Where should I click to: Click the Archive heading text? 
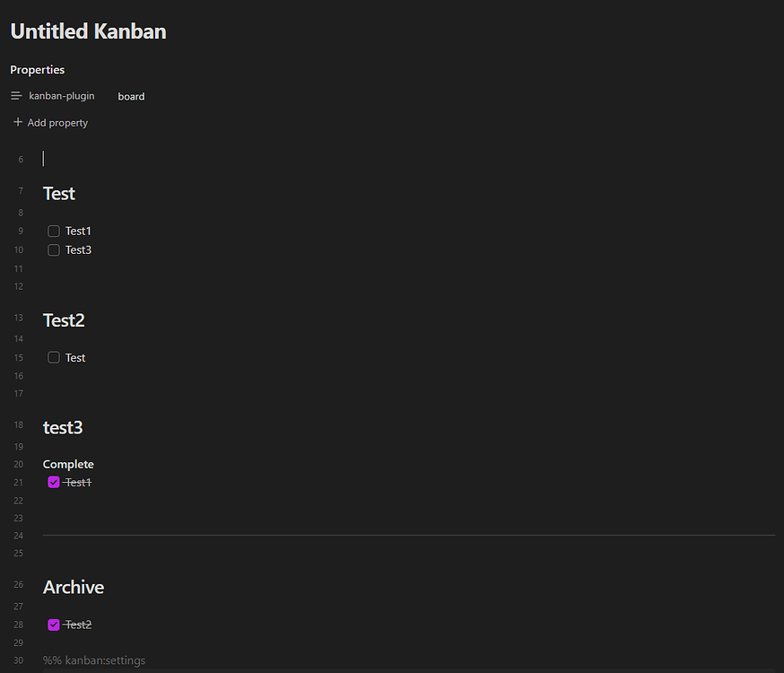click(x=73, y=587)
